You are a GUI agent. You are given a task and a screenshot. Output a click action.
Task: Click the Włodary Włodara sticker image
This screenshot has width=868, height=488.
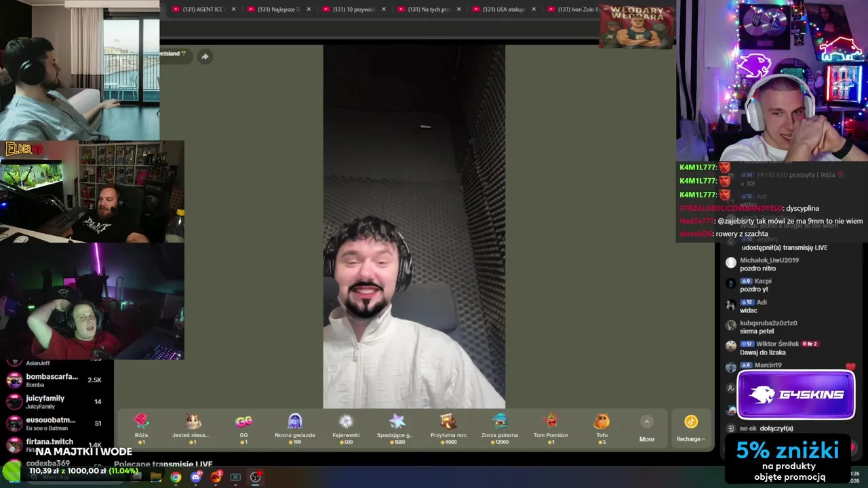[637, 26]
